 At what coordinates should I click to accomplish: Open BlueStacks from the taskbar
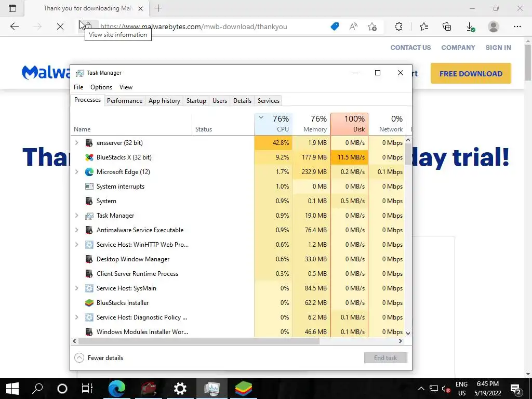(x=244, y=389)
